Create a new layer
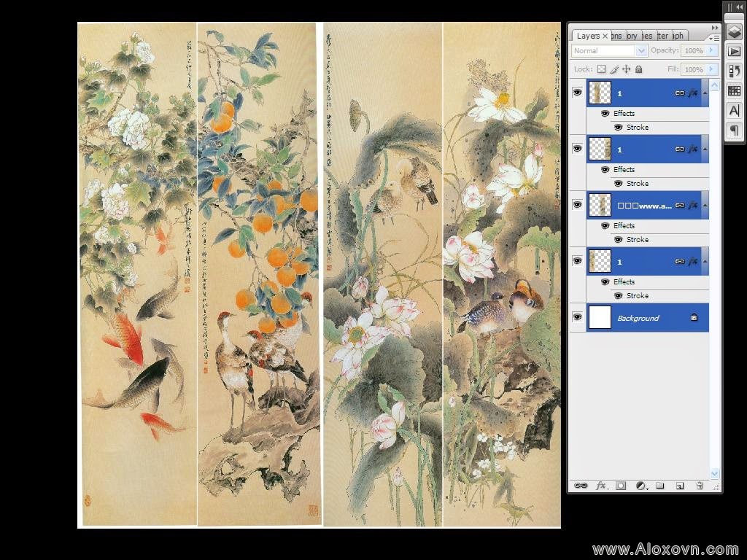Viewport: 747px width, 560px height. click(680, 485)
